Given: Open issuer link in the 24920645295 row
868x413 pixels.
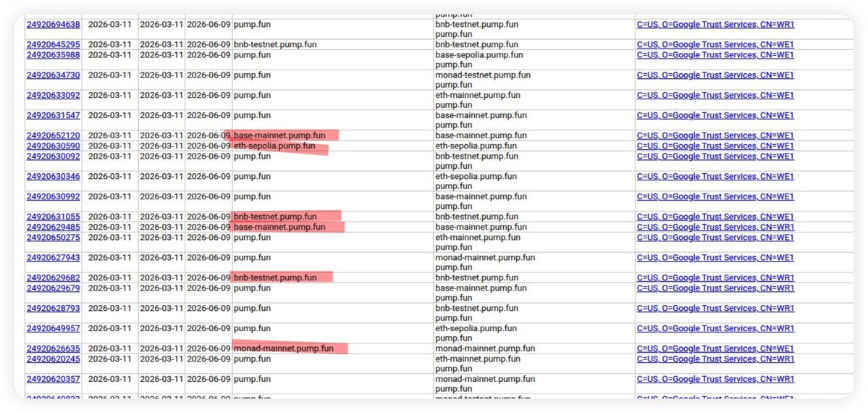Looking at the screenshot, I should tap(715, 45).
